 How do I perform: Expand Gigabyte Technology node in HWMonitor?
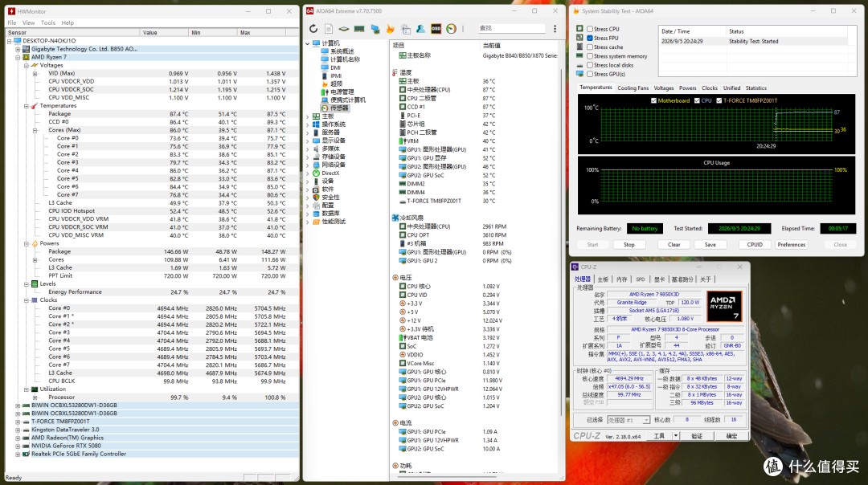(x=18, y=49)
